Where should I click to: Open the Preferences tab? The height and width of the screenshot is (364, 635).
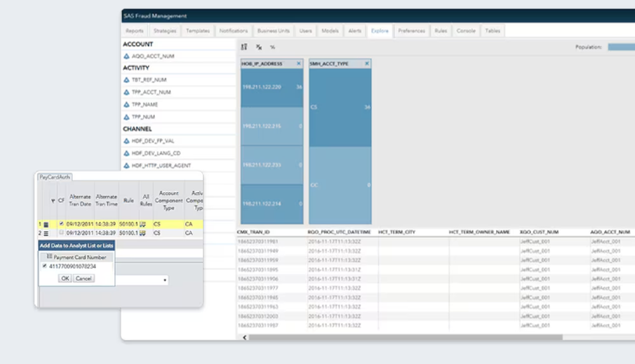coord(411,30)
